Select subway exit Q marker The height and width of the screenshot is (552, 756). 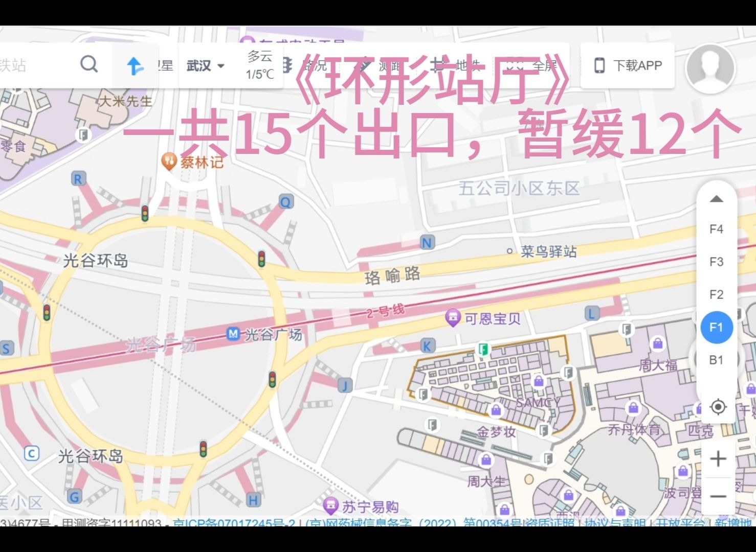tap(285, 202)
